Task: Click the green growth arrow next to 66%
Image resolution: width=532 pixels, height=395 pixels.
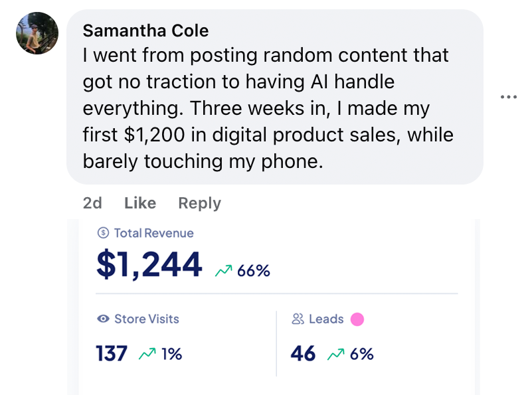Action: [x=223, y=270]
